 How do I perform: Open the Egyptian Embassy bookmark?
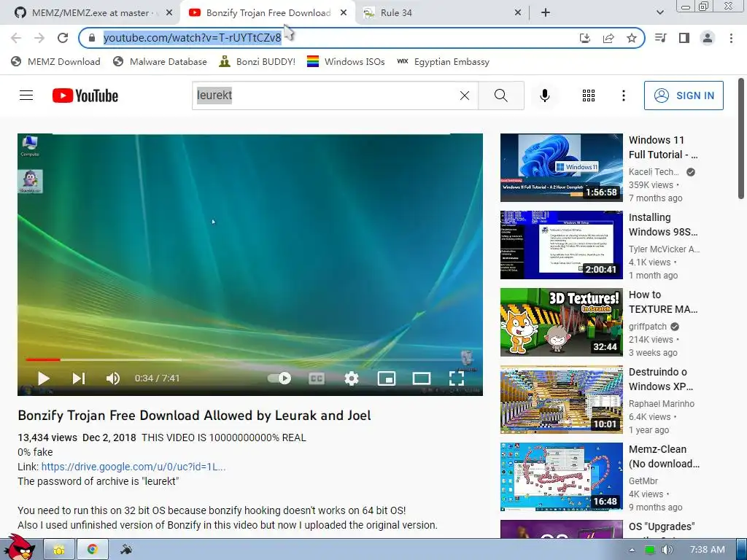(x=443, y=61)
